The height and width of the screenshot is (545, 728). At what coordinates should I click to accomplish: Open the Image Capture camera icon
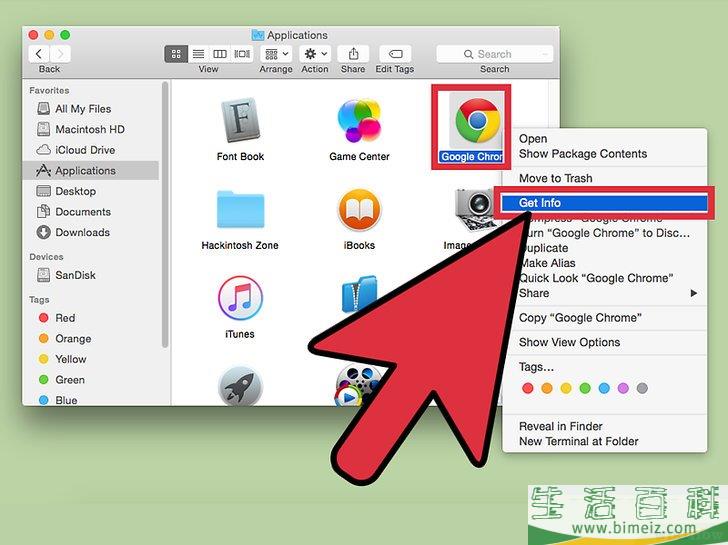(474, 209)
